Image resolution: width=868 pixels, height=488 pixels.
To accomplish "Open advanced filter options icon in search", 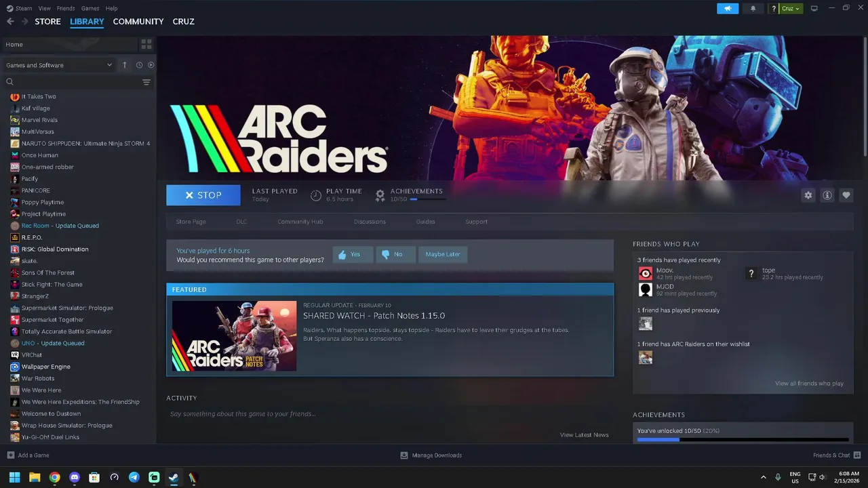I will point(146,82).
